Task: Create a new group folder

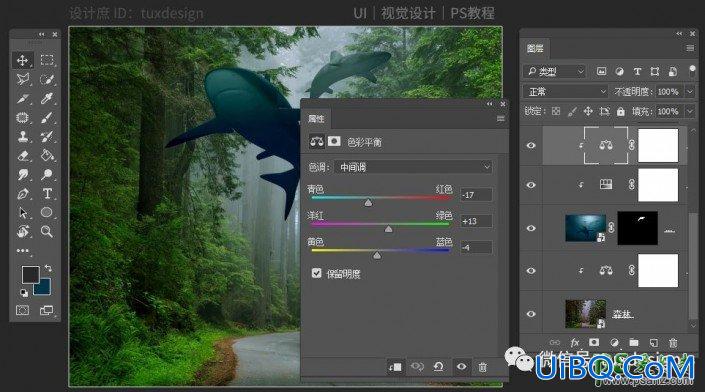Action: coord(634,343)
